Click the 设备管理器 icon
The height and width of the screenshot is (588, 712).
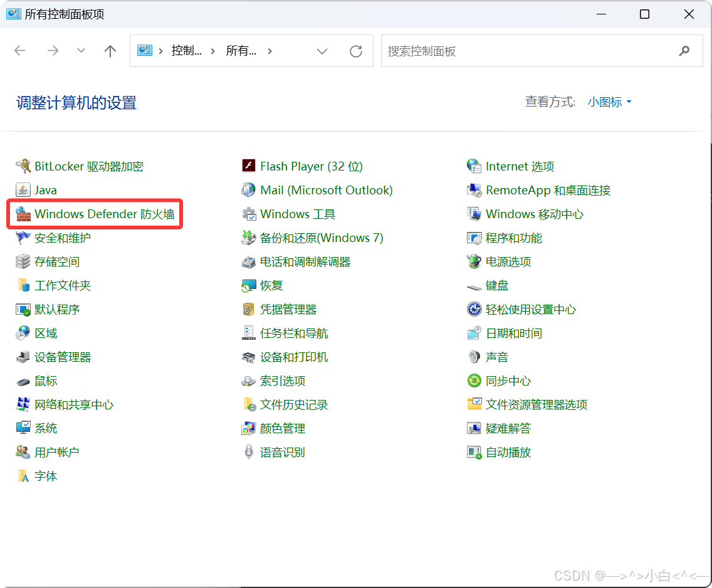tap(23, 357)
